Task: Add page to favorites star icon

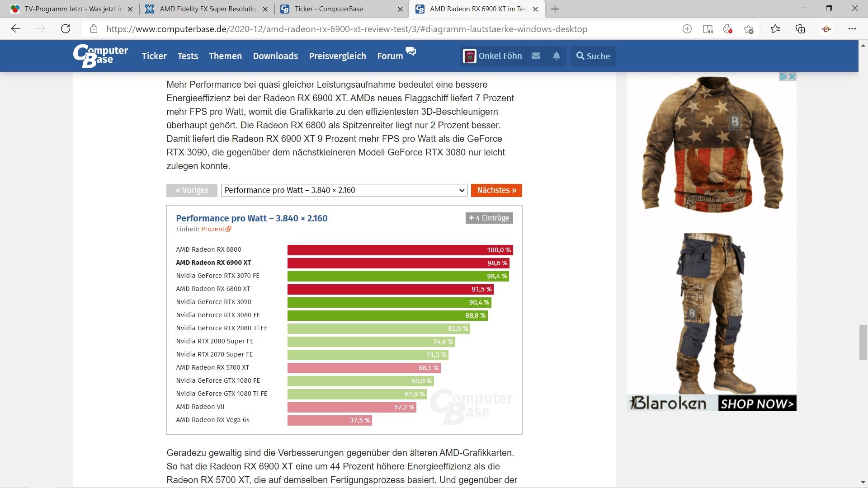Action: coord(748,29)
